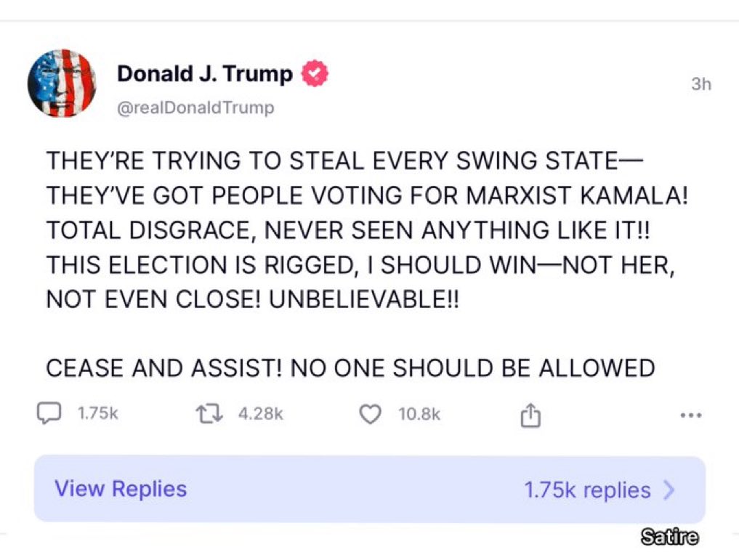Viewport: 739px width, 560px height.
Task: Click the Satire watermark label
Action: click(670, 537)
